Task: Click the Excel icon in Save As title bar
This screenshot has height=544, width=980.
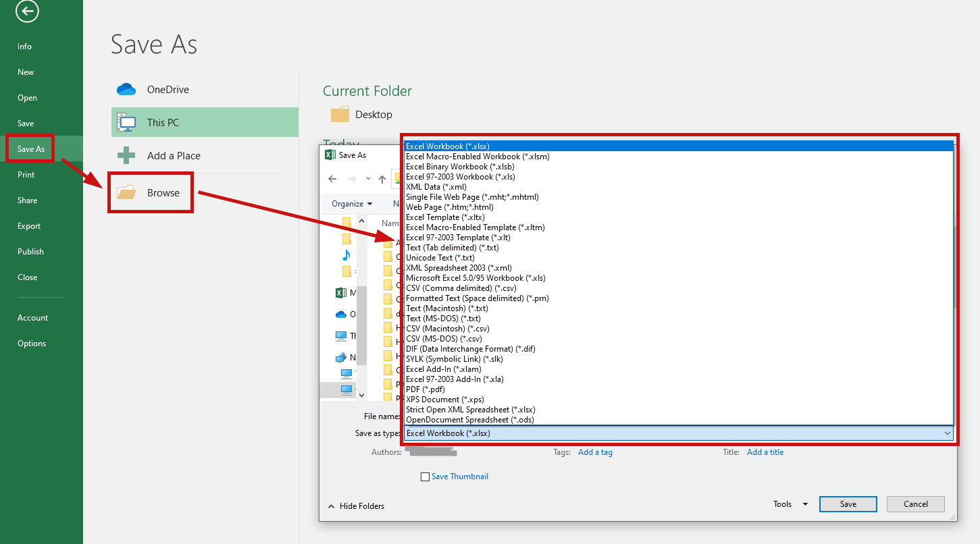Action: [x=330, y=155]
